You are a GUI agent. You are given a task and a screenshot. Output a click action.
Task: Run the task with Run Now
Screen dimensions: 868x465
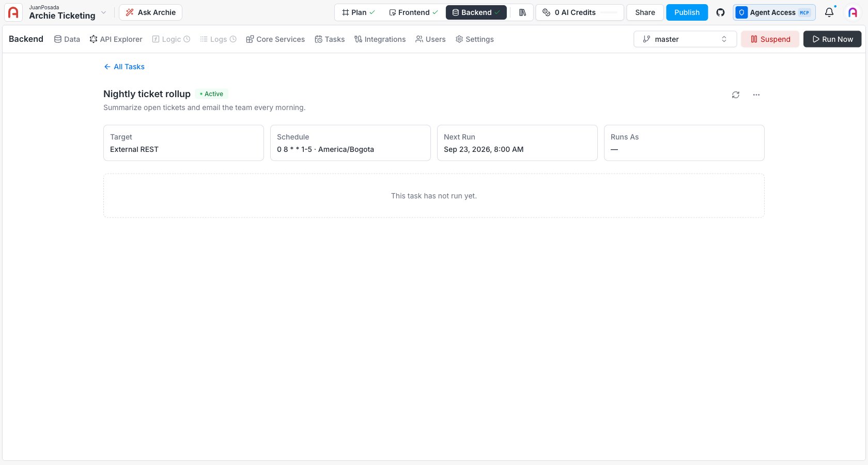[x=832, y=39]
